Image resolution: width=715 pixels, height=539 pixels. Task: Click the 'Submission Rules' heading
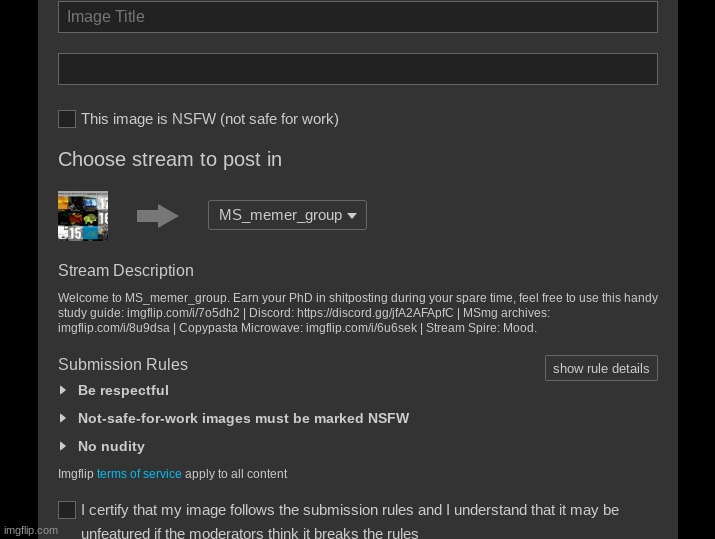coord(123,365)
